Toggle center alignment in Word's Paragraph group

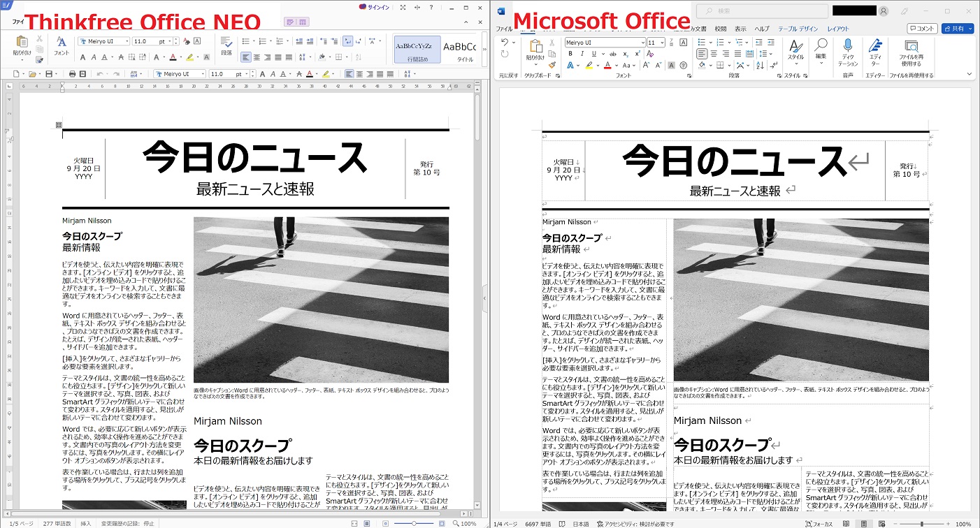714,54
